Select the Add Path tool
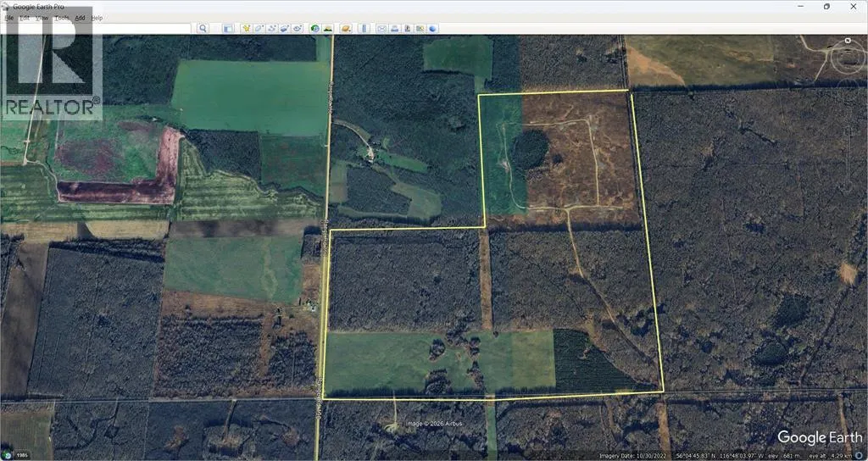868x461 pixels. coord(271,28)
